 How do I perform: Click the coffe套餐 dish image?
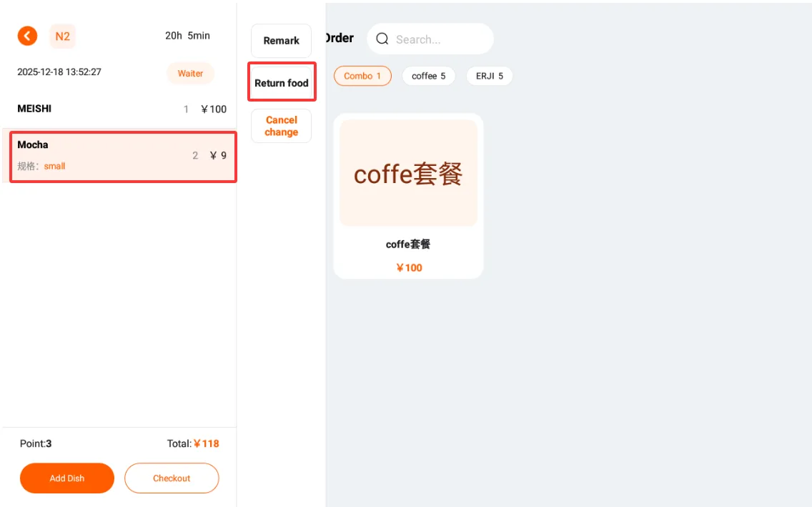[x=408, y=173]
